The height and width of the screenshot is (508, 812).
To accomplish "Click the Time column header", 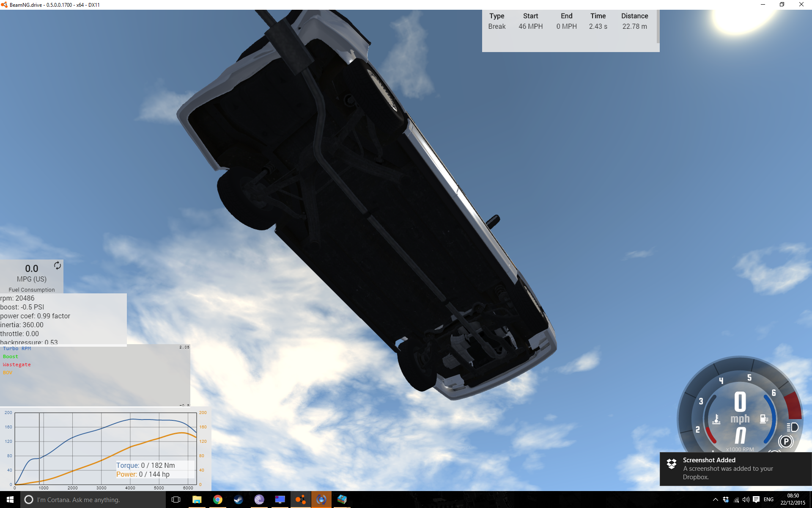I will [x=598, y=16].
